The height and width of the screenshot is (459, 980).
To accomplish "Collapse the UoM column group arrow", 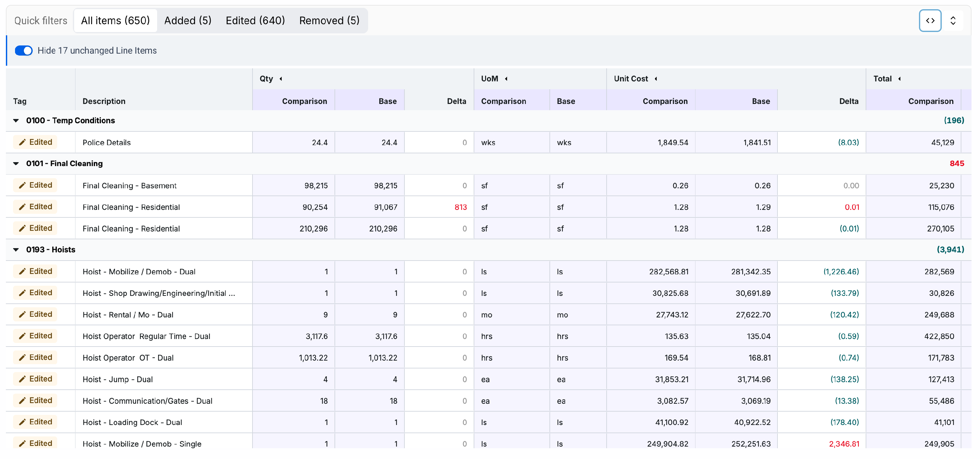I will [506, 79].
